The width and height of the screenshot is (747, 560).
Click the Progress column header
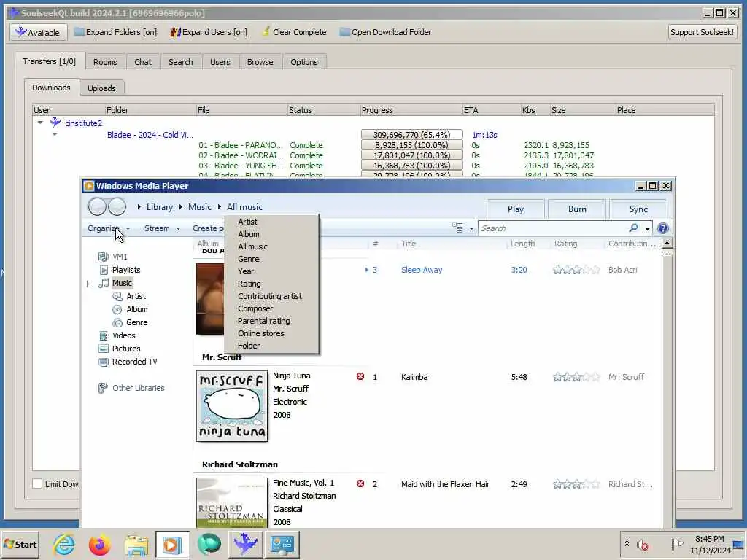(411, 110)
